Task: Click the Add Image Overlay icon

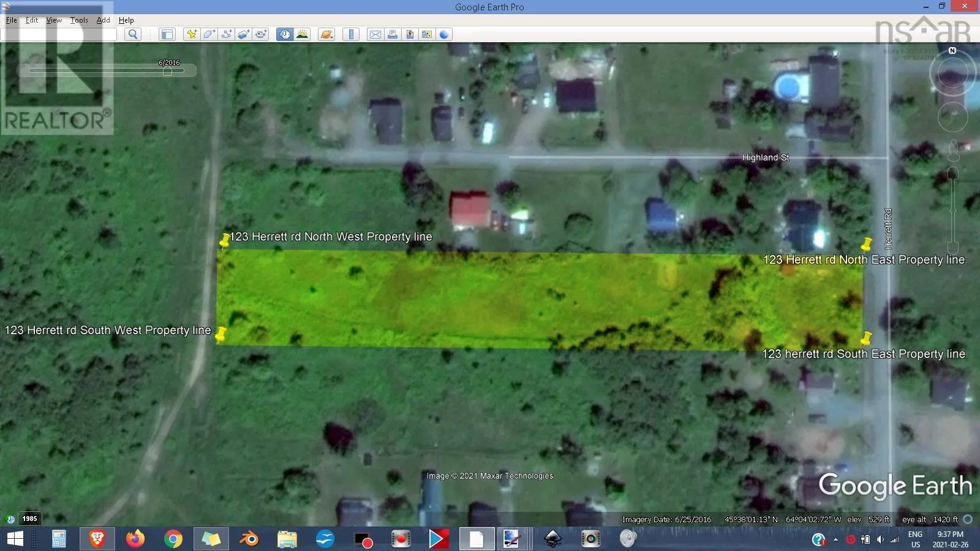Action: 244,34
